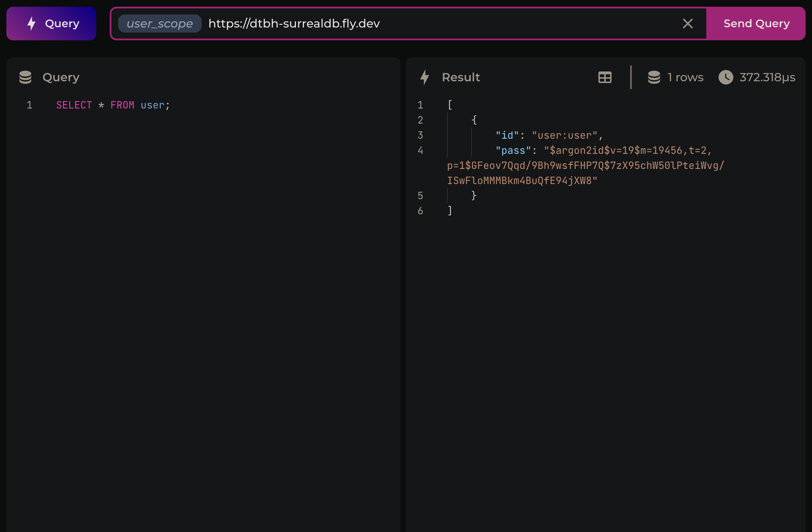812x532 pixels.
Task: Click the lightning icon beside the Result heading
Action: [424, 77]
